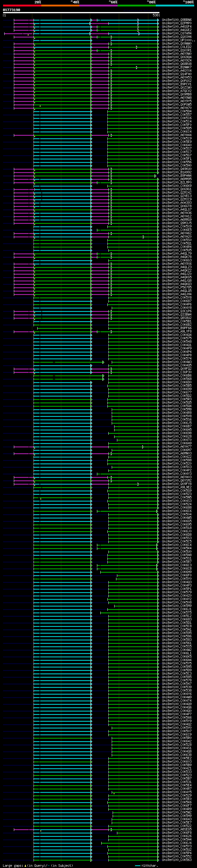This screenshot has height=868, width=197.
Task: Select hit label UniRef100_Q68RU8
Action: [176, 64]
